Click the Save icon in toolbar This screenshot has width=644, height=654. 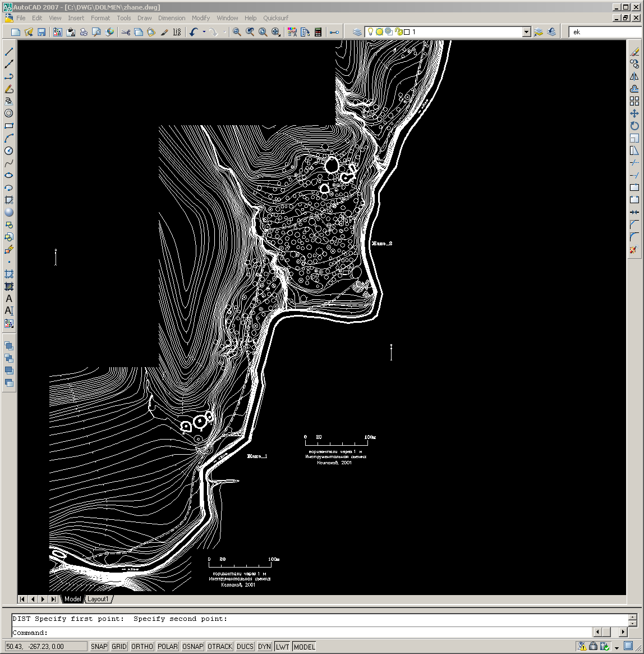(x=42, y=32)
